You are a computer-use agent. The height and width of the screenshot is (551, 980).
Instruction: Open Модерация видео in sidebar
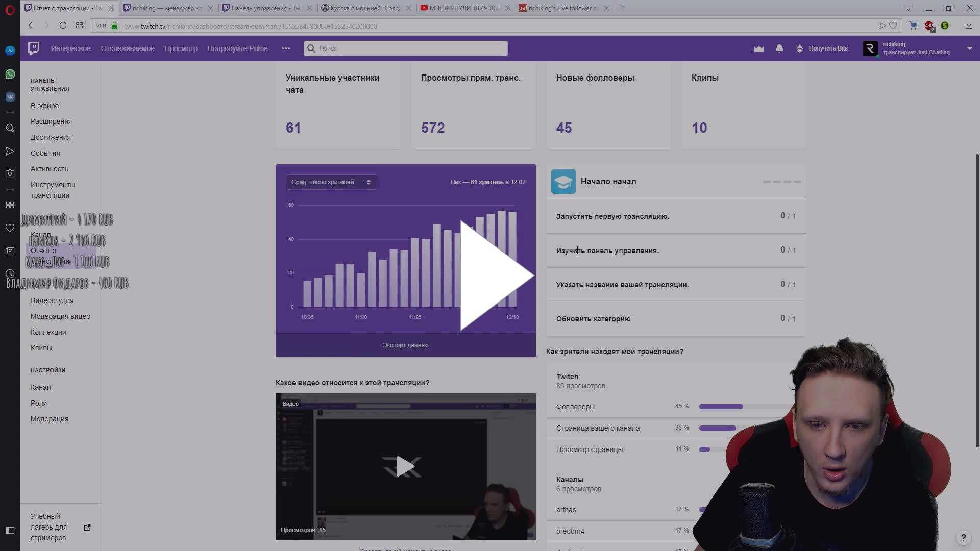tap(60, 316)
